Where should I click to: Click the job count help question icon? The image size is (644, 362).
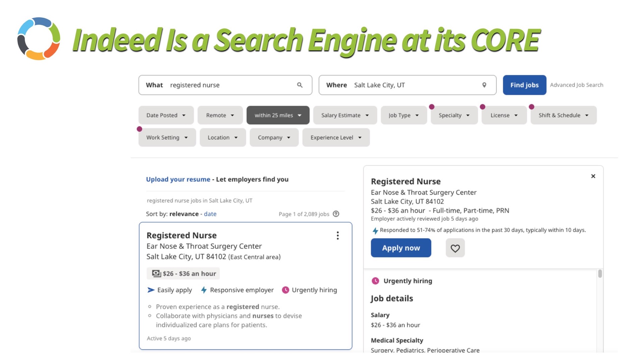point(336,214)
